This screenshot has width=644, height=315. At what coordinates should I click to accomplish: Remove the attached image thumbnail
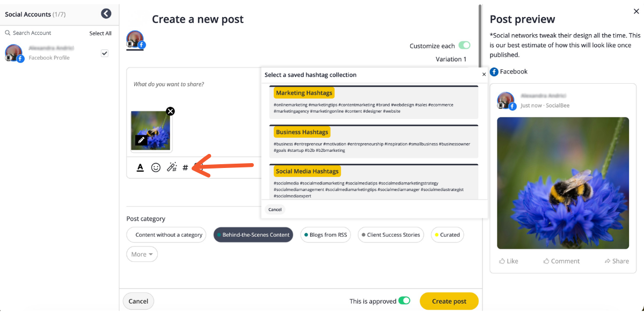tap(170, 111)
